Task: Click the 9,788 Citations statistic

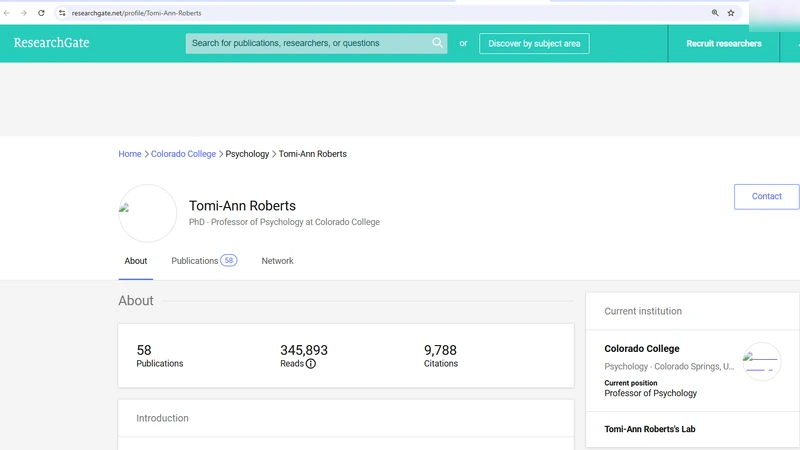Action: pos(440,356)
